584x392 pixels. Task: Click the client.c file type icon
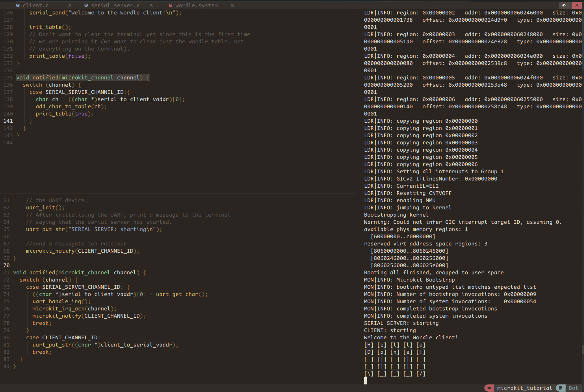(x=18, y=5)
